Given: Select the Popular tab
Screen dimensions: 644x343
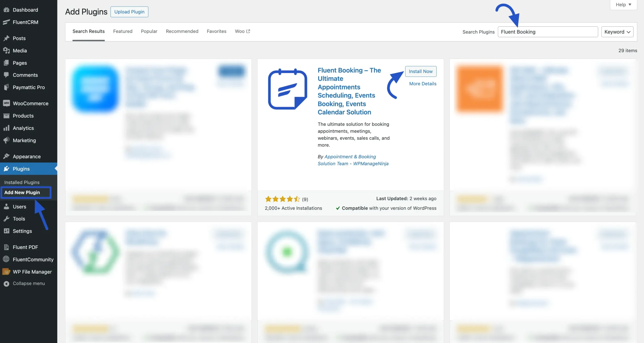Looking at the screenshot, I should 149,31.
